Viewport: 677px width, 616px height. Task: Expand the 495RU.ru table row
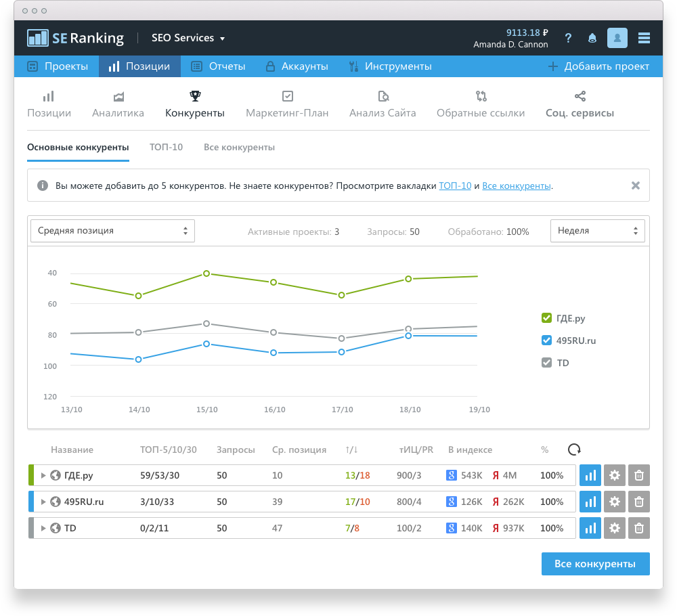43,502
